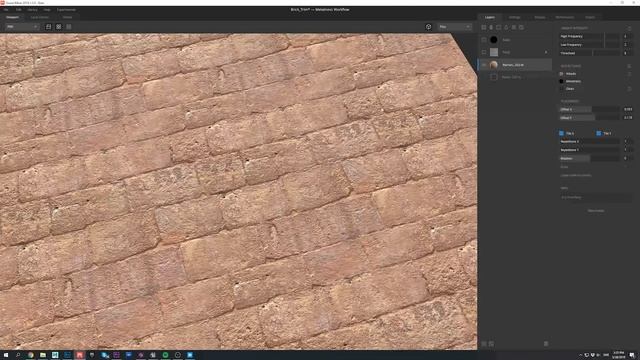Open Windows taskbar search
Image resolution: width=640 pixels, height=360 pixels.
tap(18, 355)
